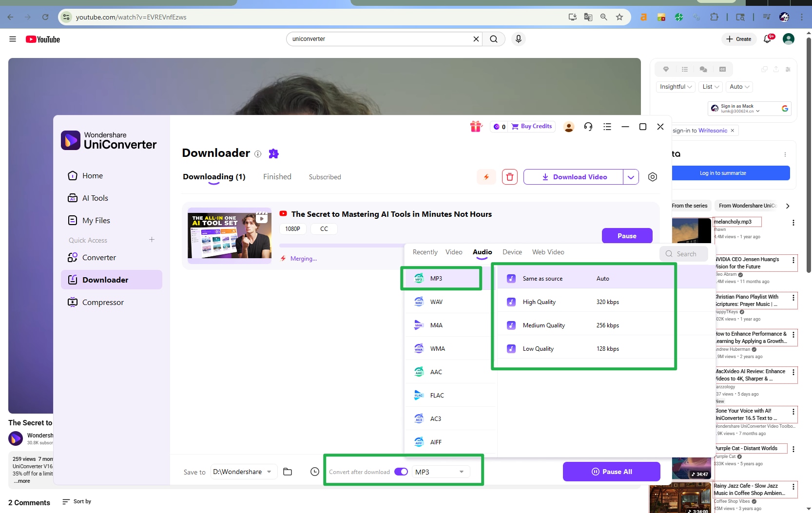Open the MP3 convert format dropdown
The width and height of the screenshot is (812, 513).
tap(441, 472)
